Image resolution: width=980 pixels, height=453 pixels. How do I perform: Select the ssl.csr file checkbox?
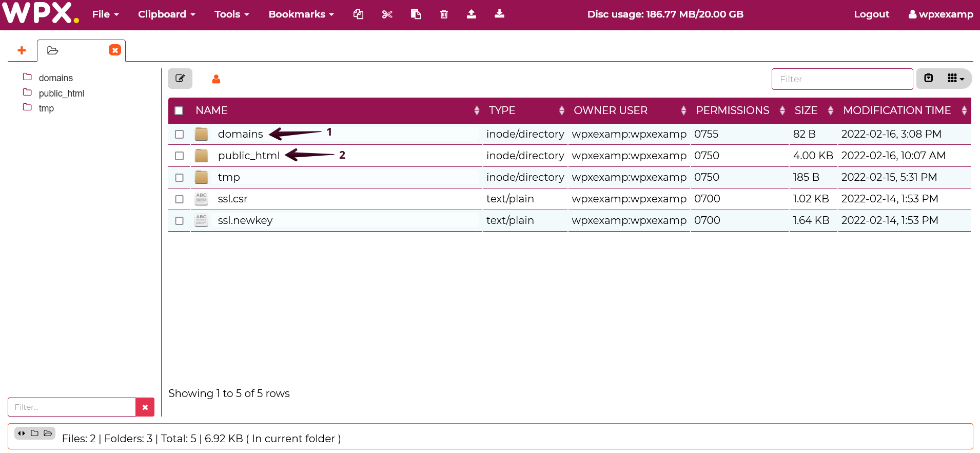pos(179,199)
